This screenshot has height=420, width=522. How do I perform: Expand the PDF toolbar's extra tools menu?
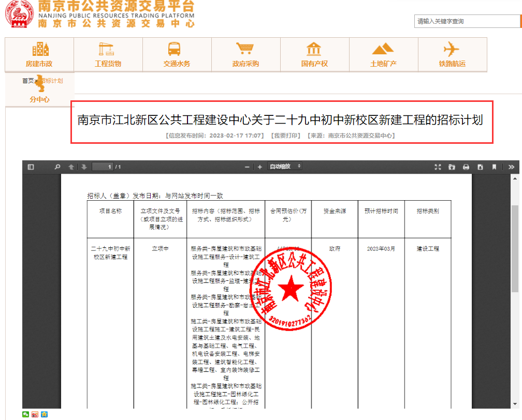[x=511, y=167]
